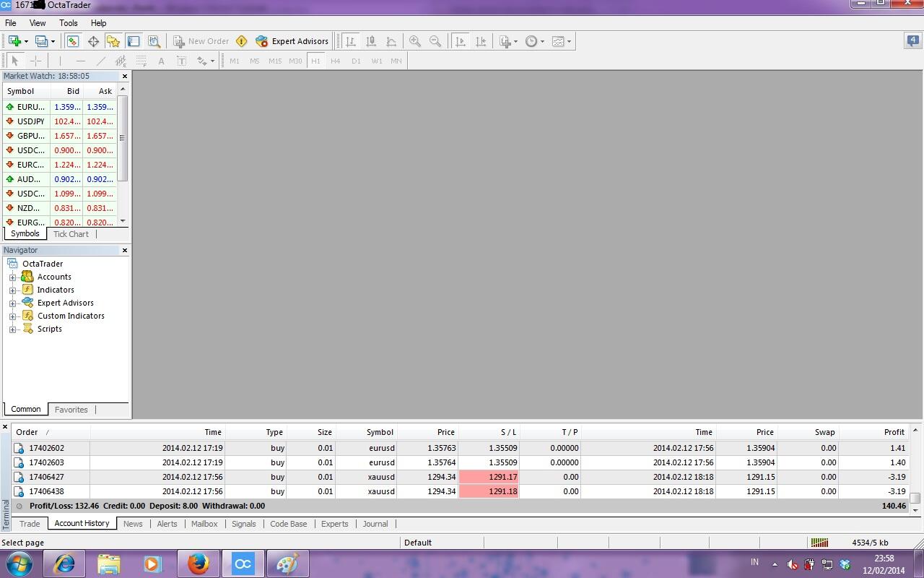Screen dimensions: 924x578
Task: Open Firefox from the Windows taskbar
Action: (198, 564)
